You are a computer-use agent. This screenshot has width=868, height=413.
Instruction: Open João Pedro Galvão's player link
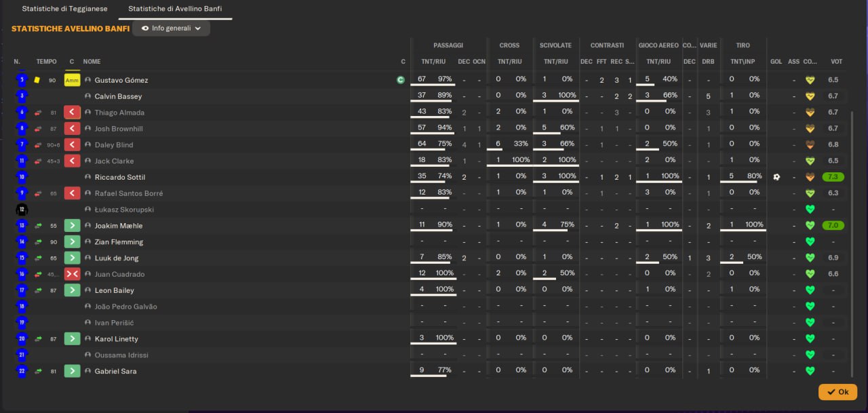(x=125, y=307)
